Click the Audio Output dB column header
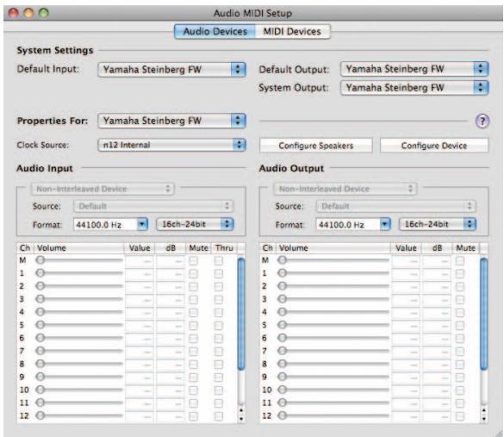 click(x=437, y=248)
